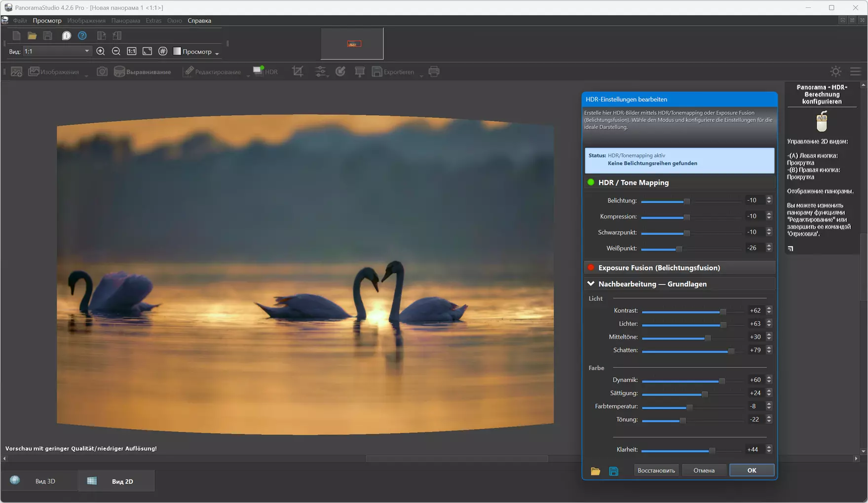Open the Справка menu
This screenshot has width=868, height=503.
click(x=199, y=21)
